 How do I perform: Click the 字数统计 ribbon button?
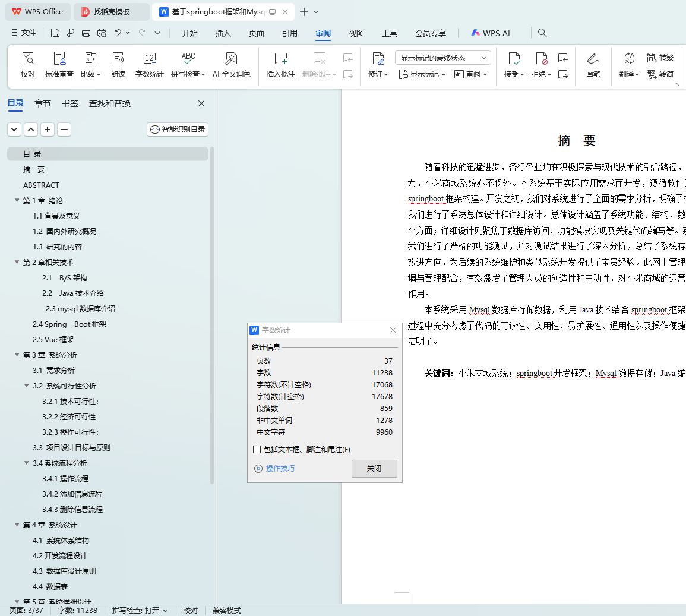149,65
